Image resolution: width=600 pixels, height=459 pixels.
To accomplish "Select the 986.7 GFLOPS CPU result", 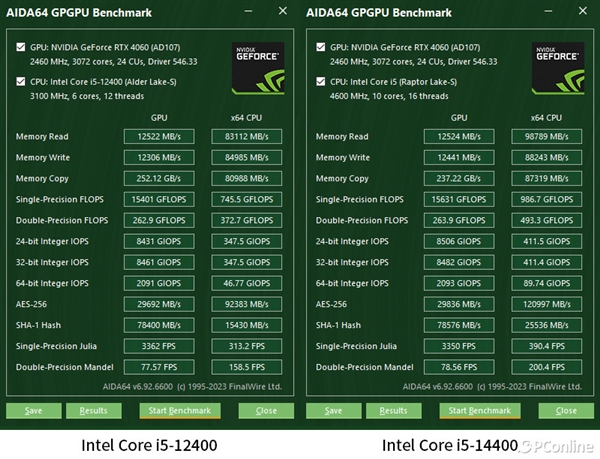I will coord(547,199).
